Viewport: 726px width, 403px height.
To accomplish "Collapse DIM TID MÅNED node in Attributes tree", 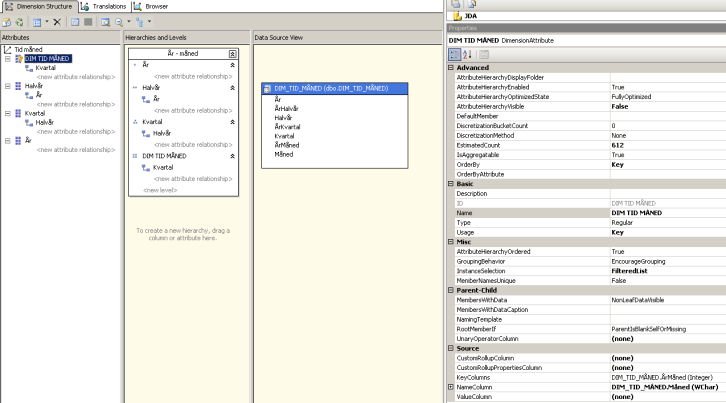I will pos(8,59).
